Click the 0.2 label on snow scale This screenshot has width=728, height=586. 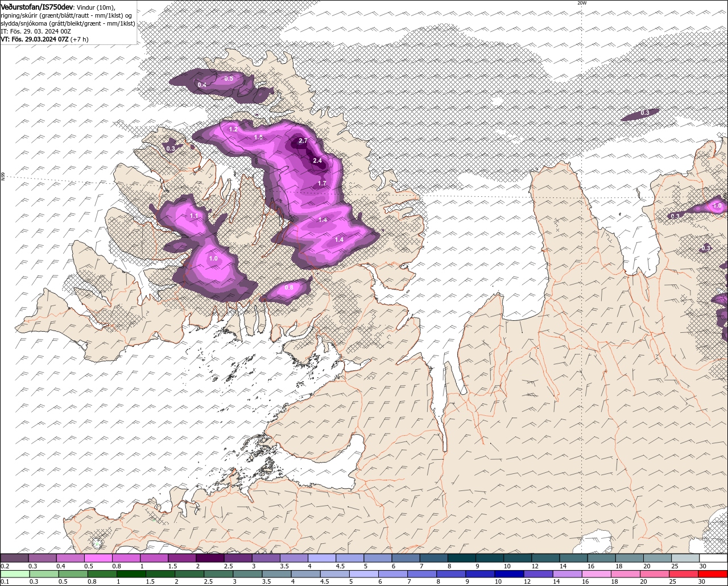point(5,566)
